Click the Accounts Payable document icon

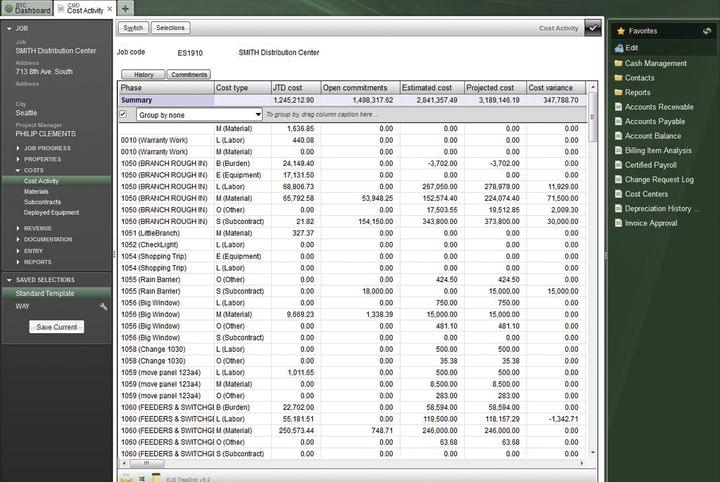(x=619, y=121)
